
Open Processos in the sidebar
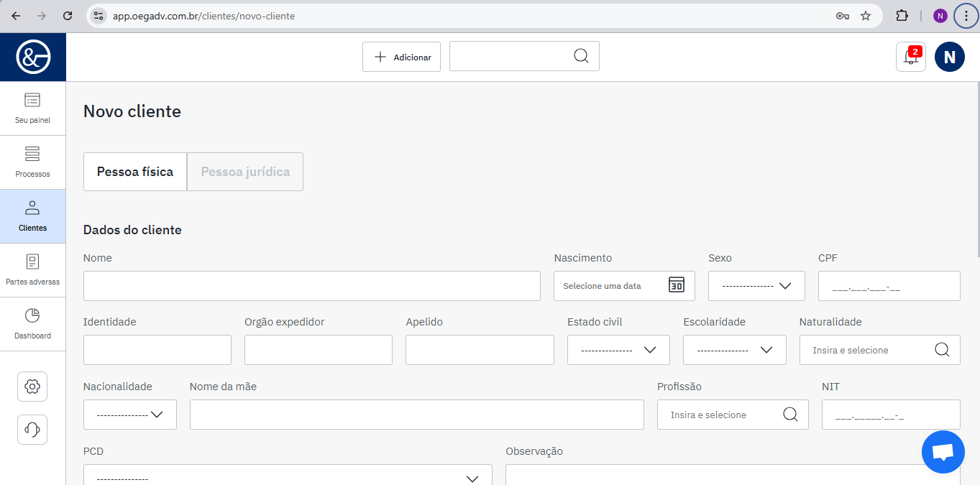[33, 162]
